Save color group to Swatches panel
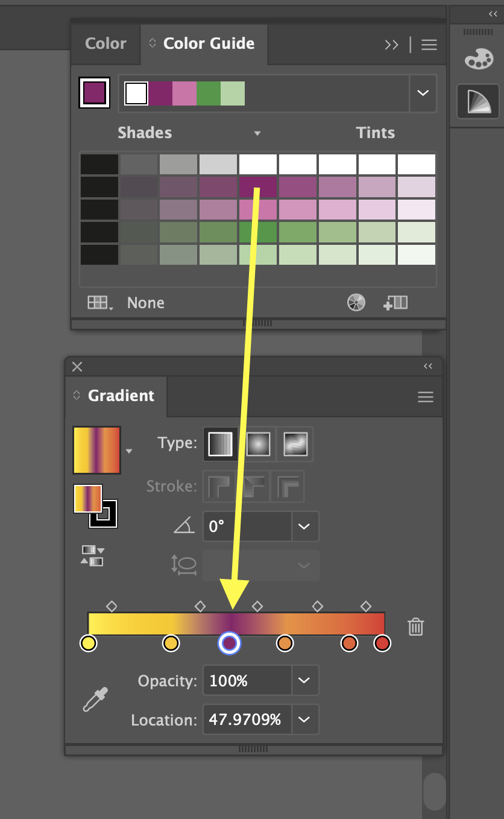504x819 pixels. (395, 302)
